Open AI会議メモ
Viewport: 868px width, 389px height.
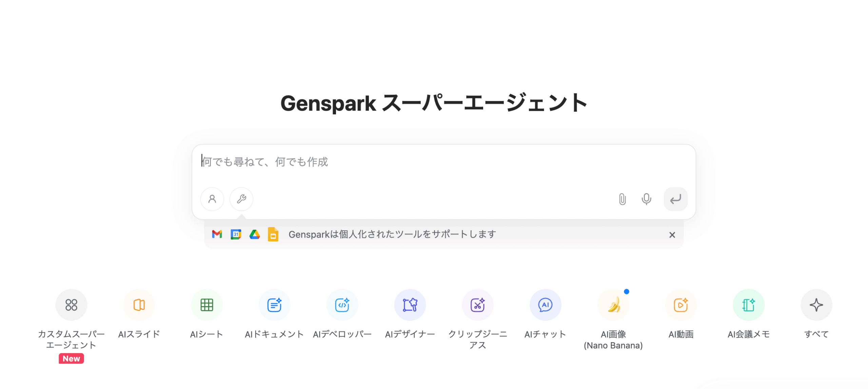coord(749,305)
